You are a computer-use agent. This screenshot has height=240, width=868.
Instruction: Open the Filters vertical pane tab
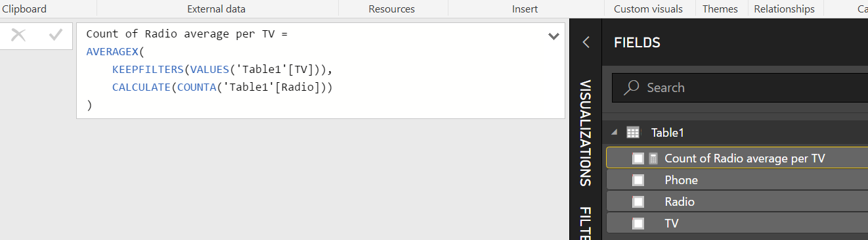click(586, 223)
